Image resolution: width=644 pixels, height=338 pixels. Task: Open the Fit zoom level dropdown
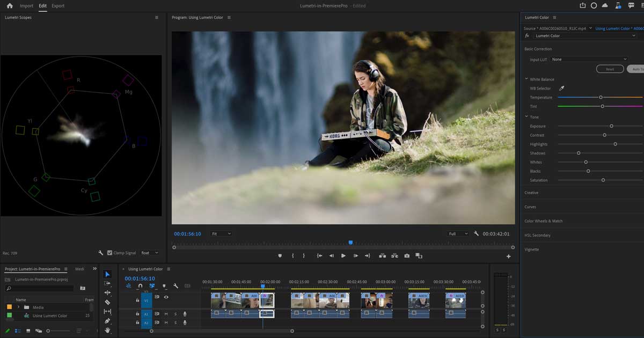pos(221,234)
